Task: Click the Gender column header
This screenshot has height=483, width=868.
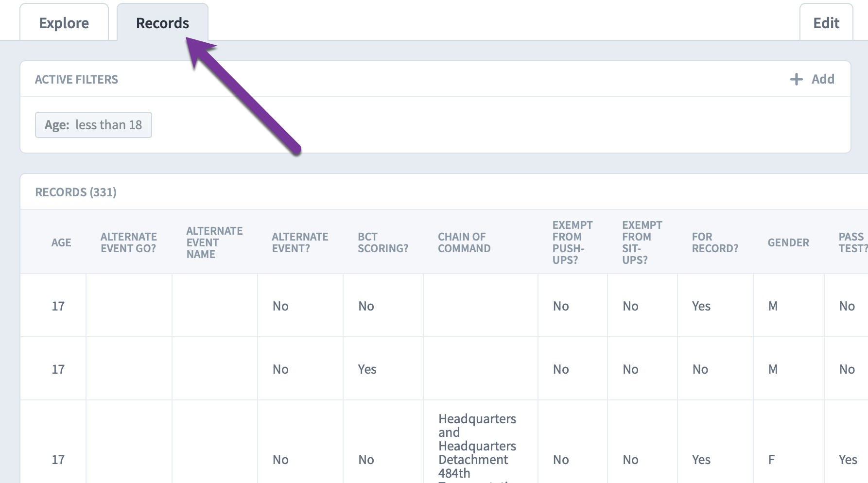Action: point(788,242)
